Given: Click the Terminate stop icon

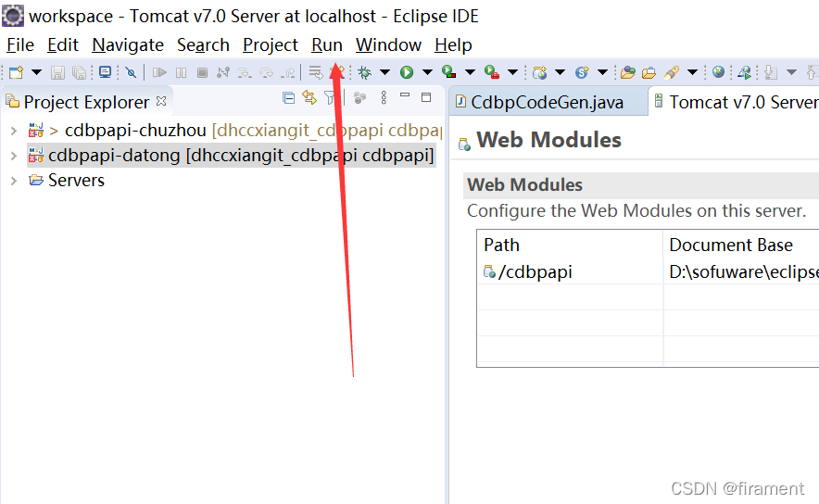Looking at the screenshot, I should click(203, 72).
